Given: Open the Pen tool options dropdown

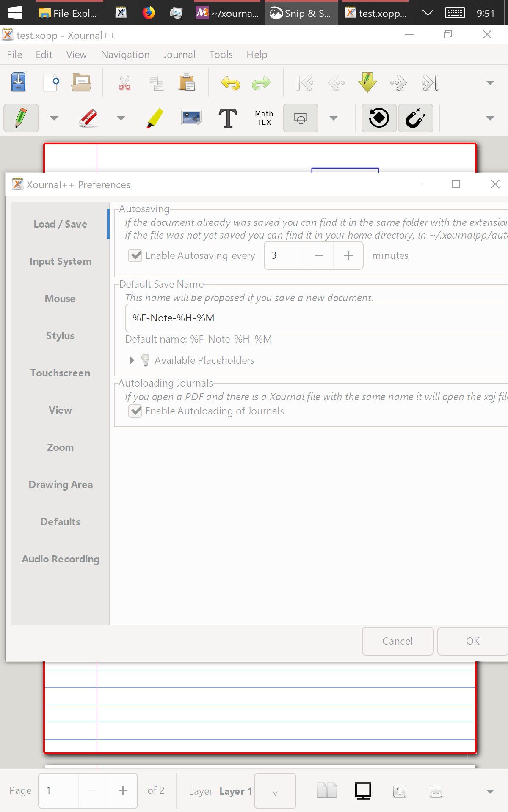Looking at the screenshot, I should [54, 118].
